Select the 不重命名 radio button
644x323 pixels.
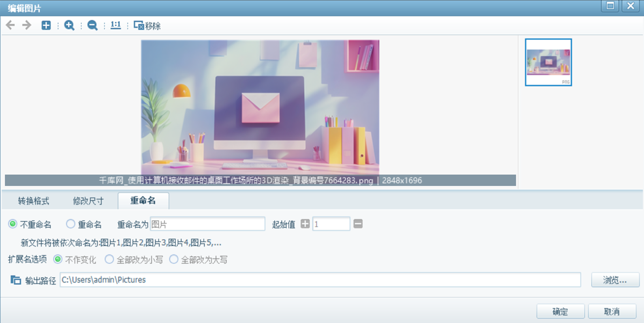[x=13, y=224]
